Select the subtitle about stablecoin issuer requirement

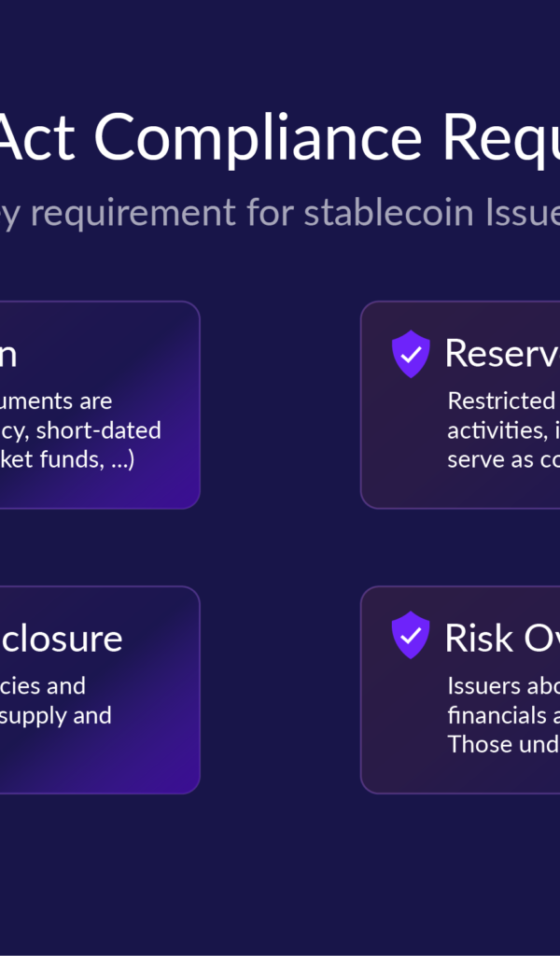coord(280,214)
